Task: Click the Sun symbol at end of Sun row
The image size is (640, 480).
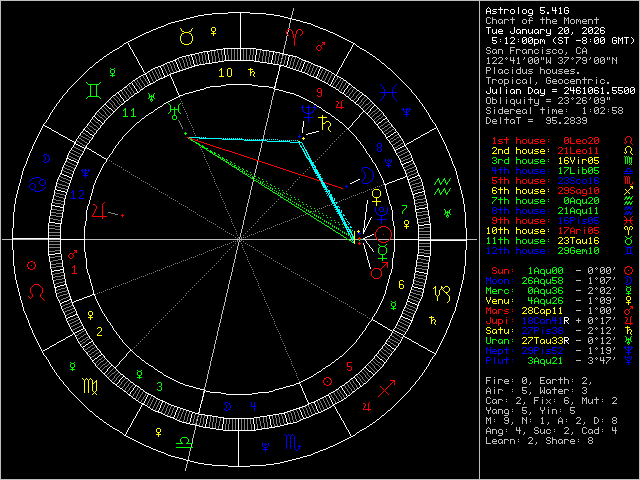Action: [x=629, y=271]
